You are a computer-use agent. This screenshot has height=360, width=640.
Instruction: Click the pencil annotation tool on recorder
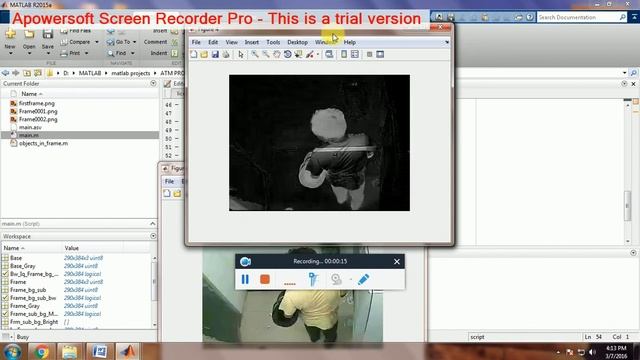(364, 279)
